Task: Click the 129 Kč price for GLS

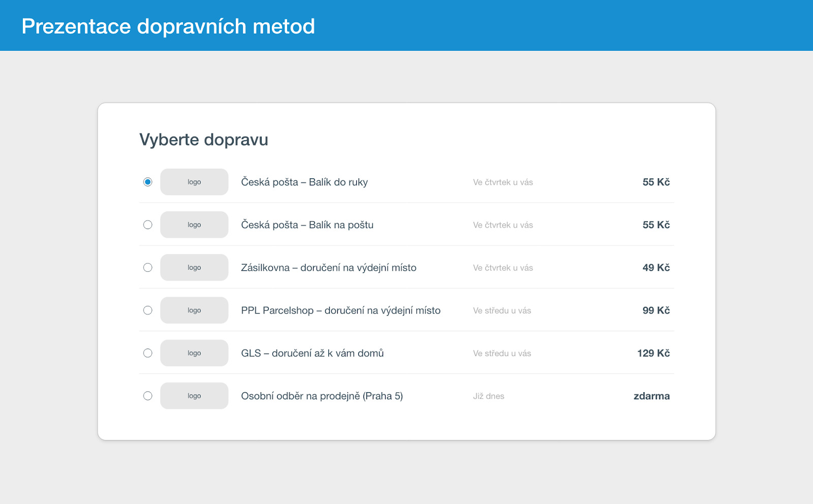Action: click(653, 353)
